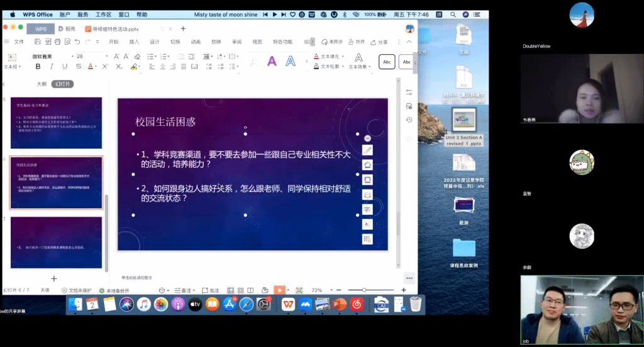Image resolution: width=644 pixels, height=347 pixels.
Task: Open the history clock icon in sidebar
Action: click(409, 120)
